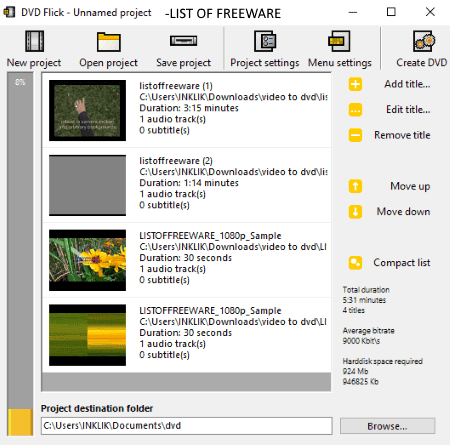
Task: Click the Edit title... button text
Action: point(408,109)
